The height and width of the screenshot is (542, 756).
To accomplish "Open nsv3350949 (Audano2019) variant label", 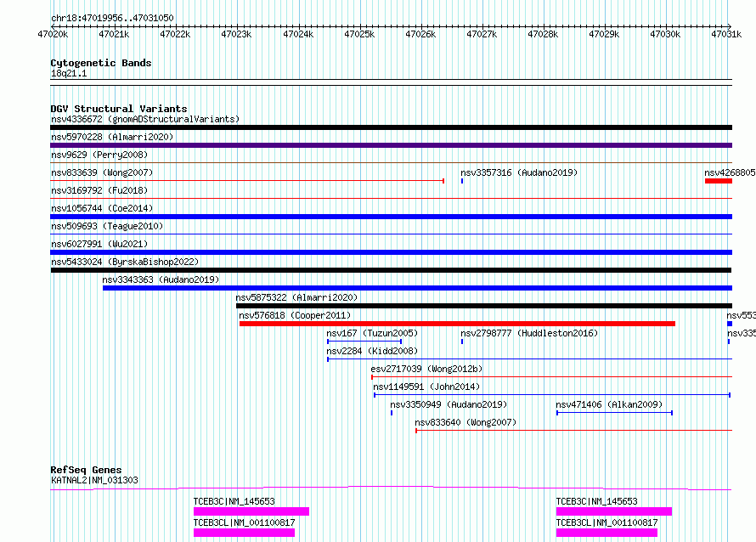I will pos(449,404).
